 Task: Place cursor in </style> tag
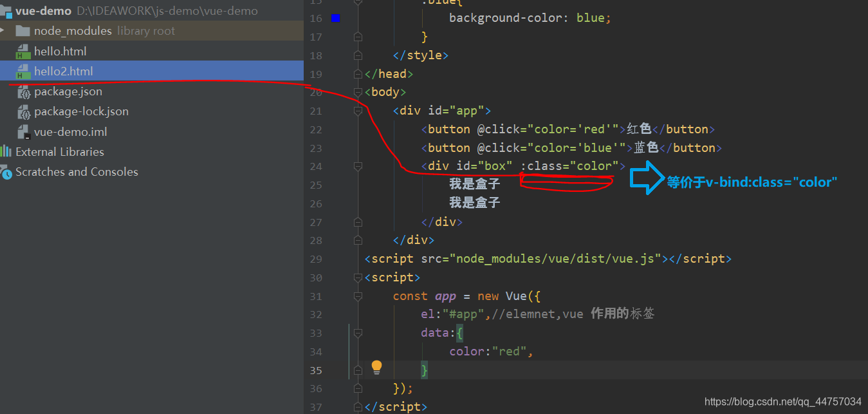pos(421,55)
